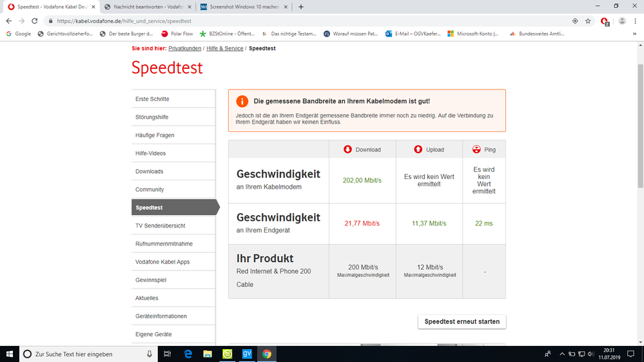
Task: Open the BZStOnline bookmark
Action: point(227,33)
